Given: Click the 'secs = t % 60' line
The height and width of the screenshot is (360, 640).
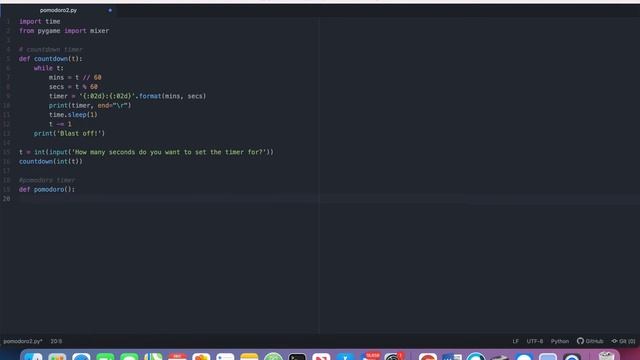Looking at the screenshot, I should [73, 87].
